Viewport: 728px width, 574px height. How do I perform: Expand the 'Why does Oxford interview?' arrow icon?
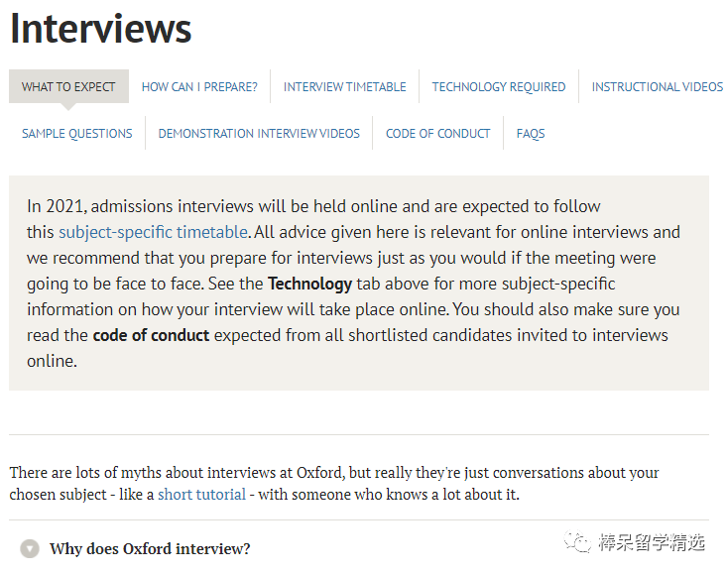point(30,548)
